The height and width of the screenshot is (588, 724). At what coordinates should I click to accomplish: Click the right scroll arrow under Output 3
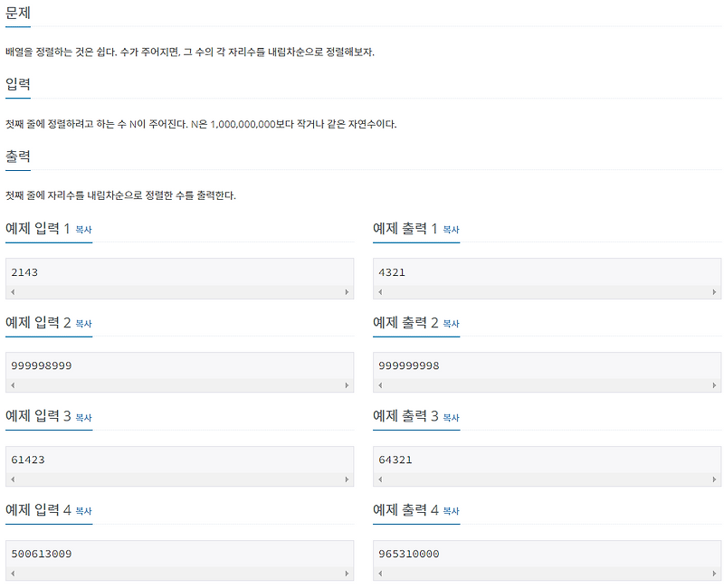(x=713, y=479)
